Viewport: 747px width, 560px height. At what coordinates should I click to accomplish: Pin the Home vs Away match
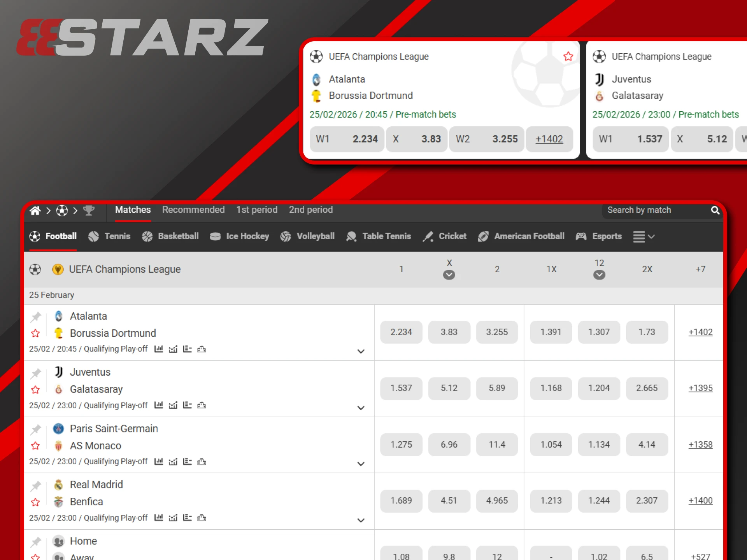(x=36, y=542)
